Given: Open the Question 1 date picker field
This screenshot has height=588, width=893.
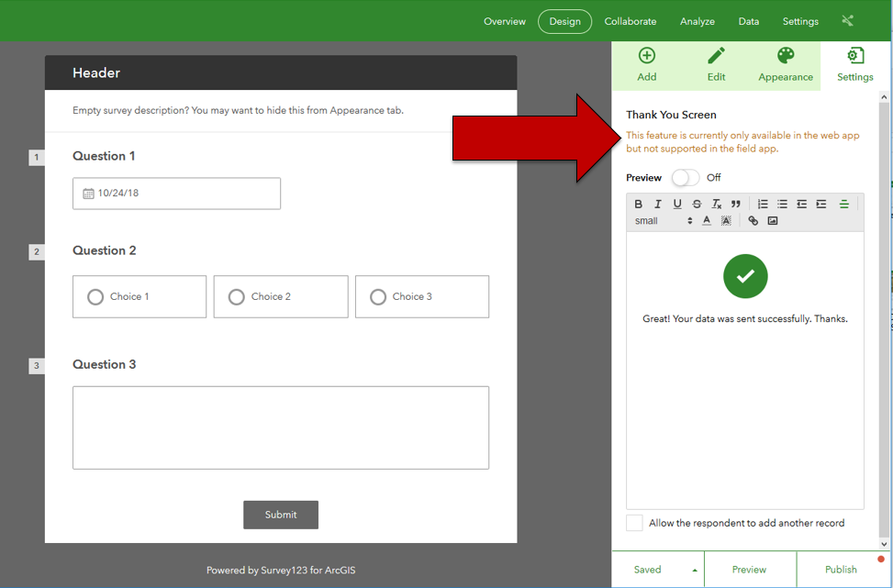Looking at the screenshot, I should [176, 194].
